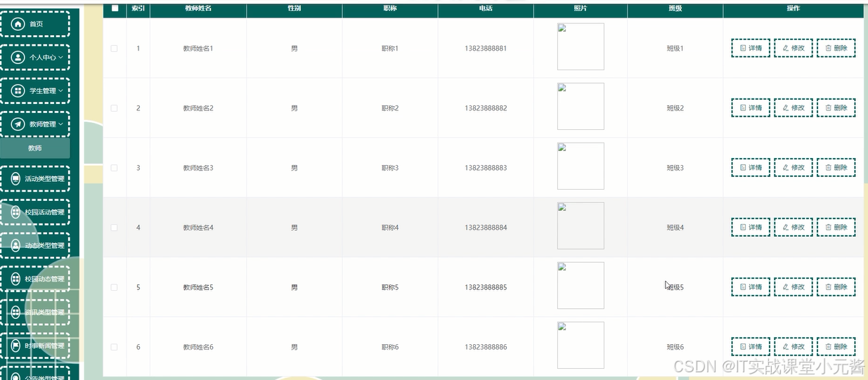Expand the 学生管理 menu chevron

pyautogui.click(x=61, y=91)
